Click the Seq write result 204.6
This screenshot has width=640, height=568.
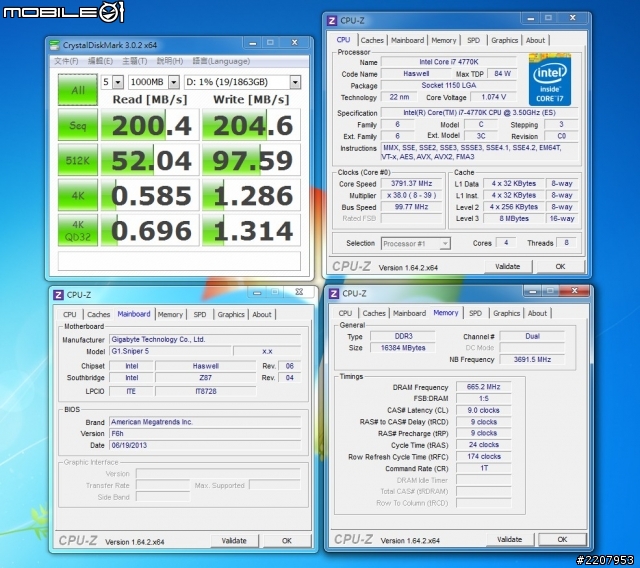251,125
